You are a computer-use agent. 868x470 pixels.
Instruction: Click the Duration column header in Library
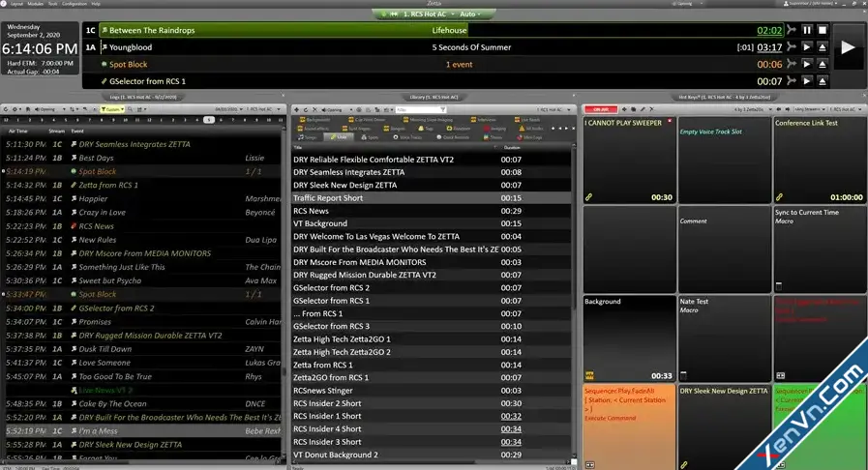pyautogui.click(x=512, y=148)
